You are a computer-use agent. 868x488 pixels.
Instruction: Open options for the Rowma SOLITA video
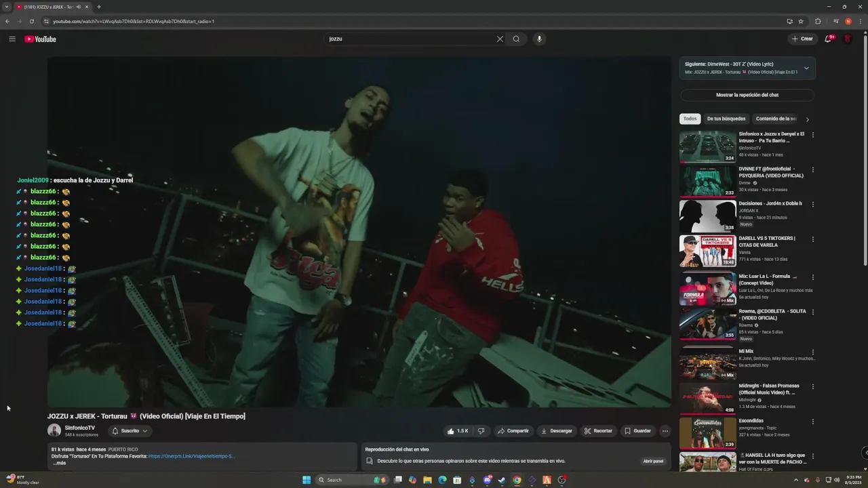pyautogui.click(x=812, y=312)
